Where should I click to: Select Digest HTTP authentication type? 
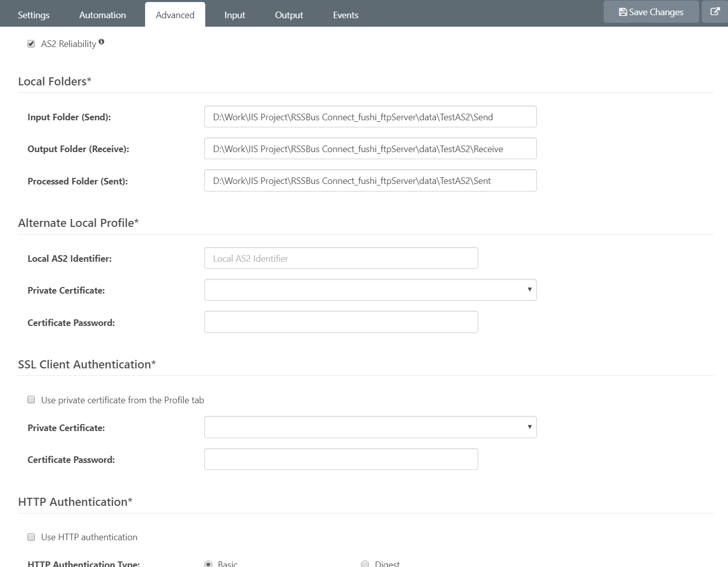[365, 564]
